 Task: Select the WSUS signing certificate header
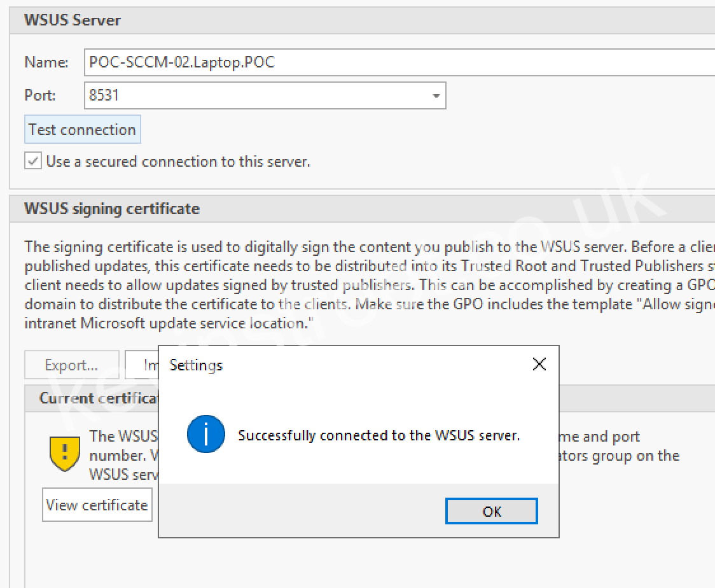(112, 209)
